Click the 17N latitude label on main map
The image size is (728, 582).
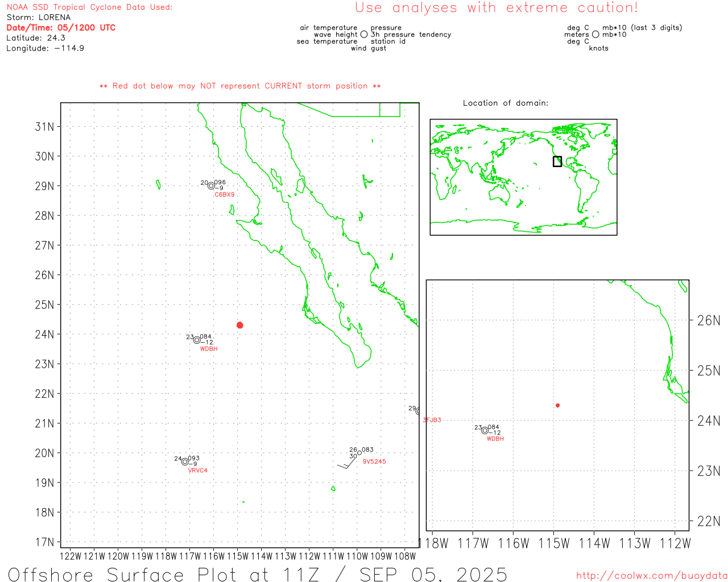(x=45, y=542)
